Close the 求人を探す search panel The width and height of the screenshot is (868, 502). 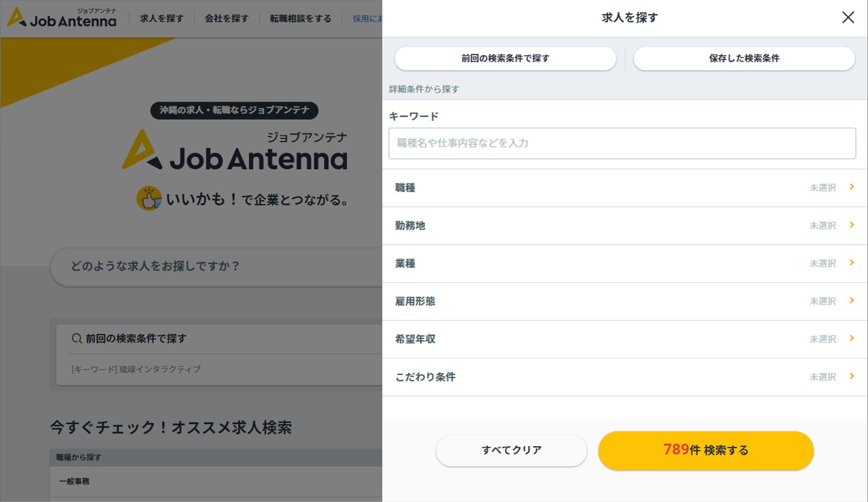point(848,18)
